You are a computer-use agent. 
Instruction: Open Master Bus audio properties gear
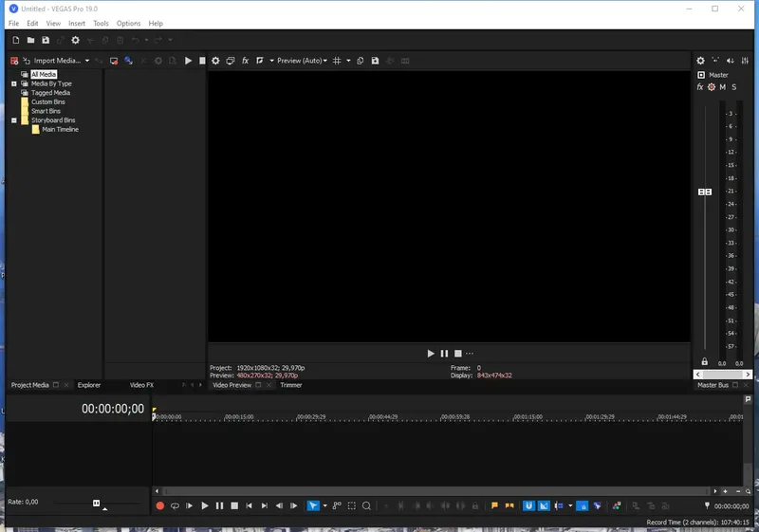tap(700, 61)
